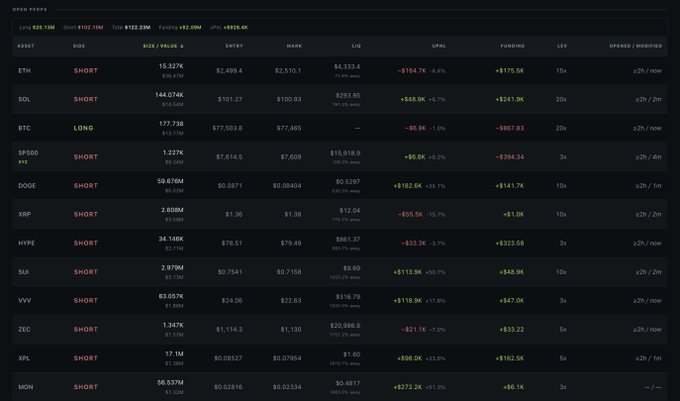The image size is (680, 401).
Task: Click ETH uPnL value -$164.7K
Action: pos(412,71)
